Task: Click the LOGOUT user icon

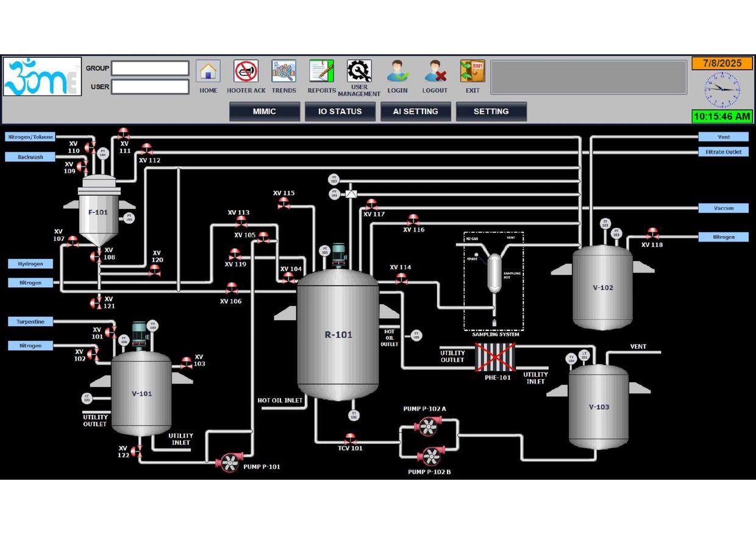Action: point(435,71)
